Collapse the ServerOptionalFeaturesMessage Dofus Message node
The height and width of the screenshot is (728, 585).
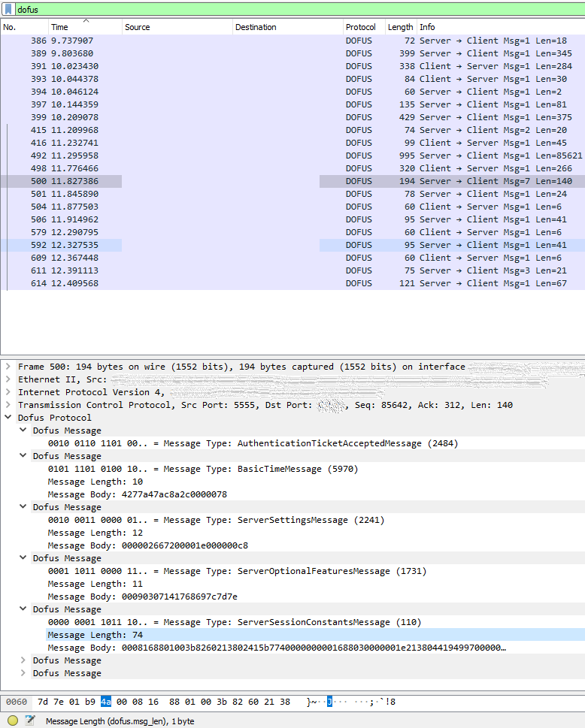23,558
